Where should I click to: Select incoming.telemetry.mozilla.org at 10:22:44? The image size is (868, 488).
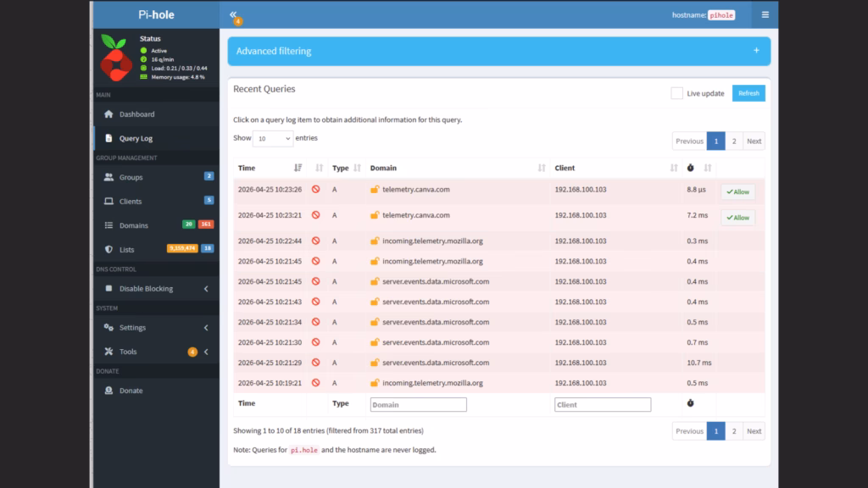click(432, 241)
